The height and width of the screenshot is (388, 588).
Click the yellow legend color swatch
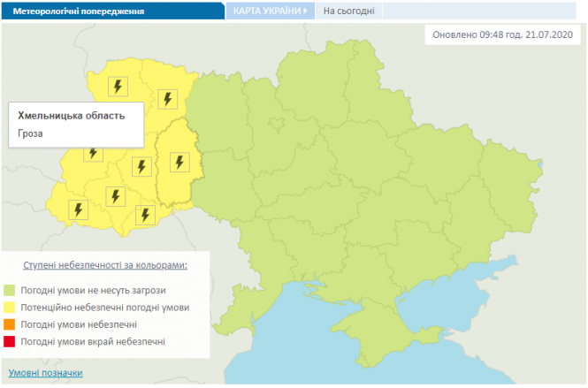(x=9, y=308)
